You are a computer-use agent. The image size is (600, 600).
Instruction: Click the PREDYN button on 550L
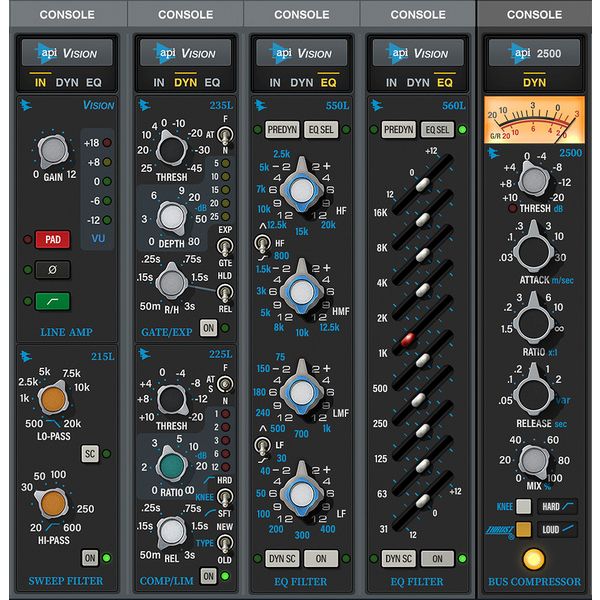[282, 130]
